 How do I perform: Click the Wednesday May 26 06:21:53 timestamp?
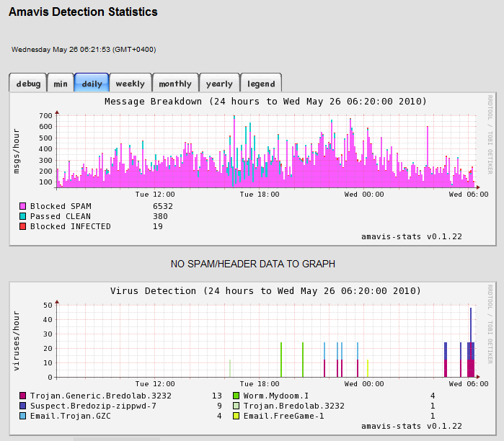[x=84, y=50]
